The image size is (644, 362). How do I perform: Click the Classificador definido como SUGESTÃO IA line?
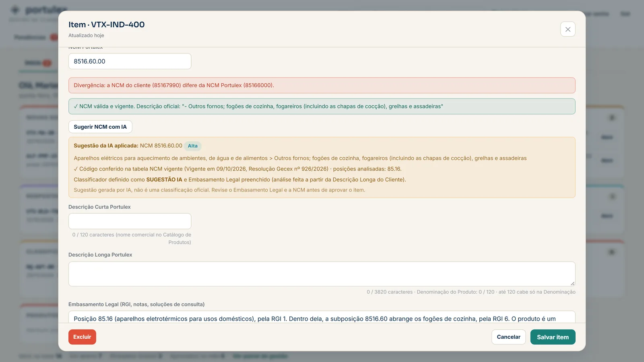tap(240, 180)
